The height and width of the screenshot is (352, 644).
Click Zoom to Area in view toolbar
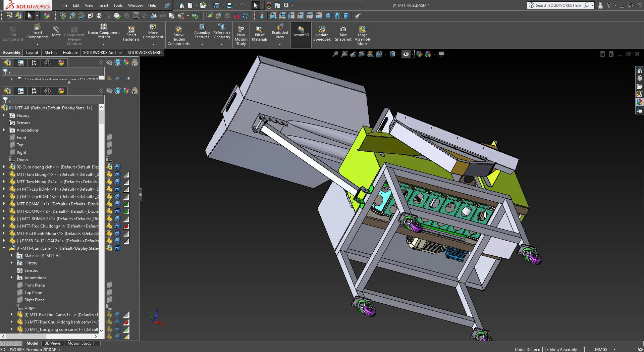pos(344,54)
